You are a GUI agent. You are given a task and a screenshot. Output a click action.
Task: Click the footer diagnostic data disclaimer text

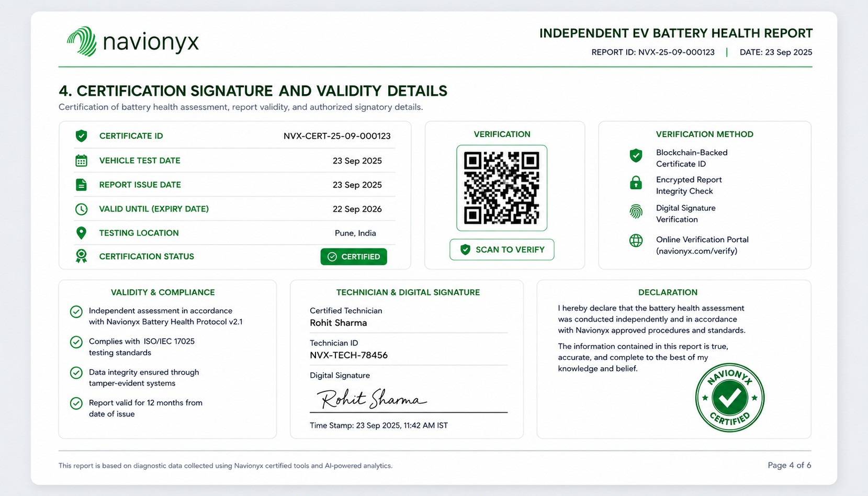click(226, 466)
